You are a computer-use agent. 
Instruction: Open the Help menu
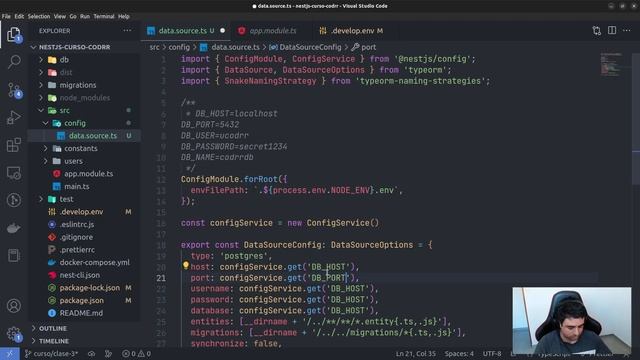[x=124, y=16]
